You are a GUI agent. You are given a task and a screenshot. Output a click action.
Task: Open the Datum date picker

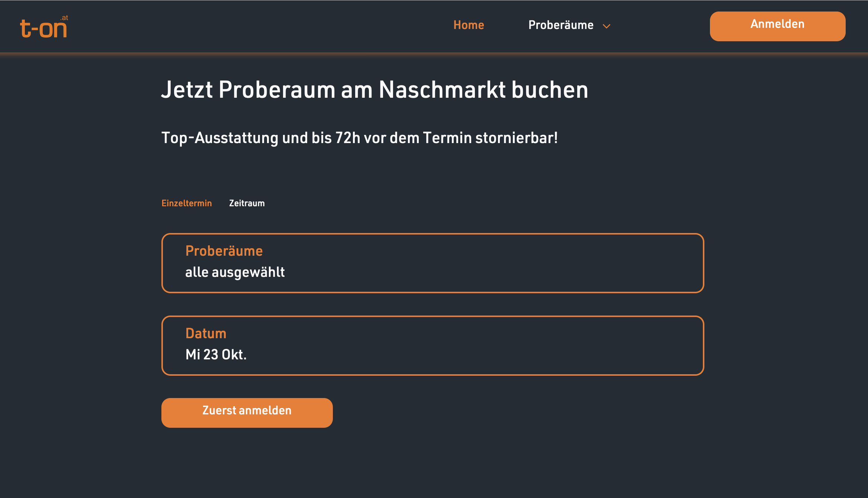point(433,345)
